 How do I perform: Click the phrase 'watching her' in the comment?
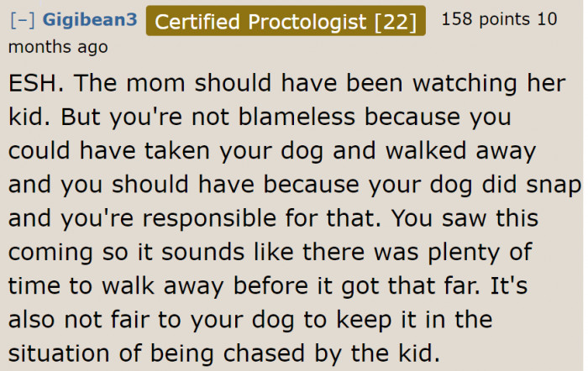[x=489, y=84]
